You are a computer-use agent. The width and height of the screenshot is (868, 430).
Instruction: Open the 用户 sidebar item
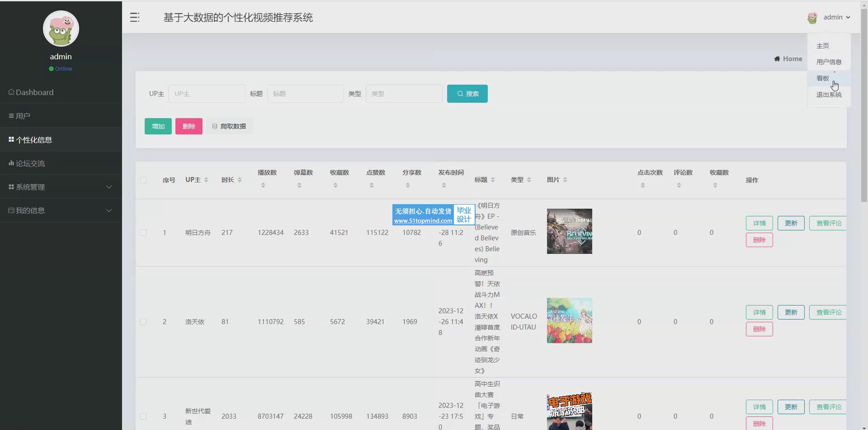(x=61, y=116)
